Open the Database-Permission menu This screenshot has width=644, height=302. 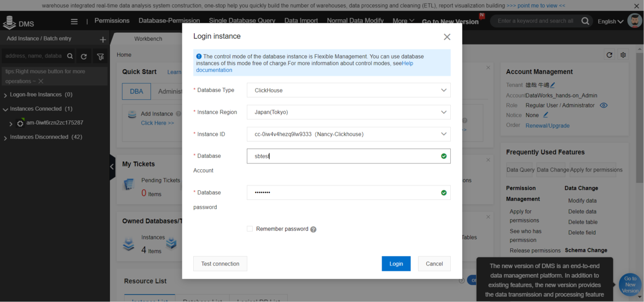coord(169,20)
